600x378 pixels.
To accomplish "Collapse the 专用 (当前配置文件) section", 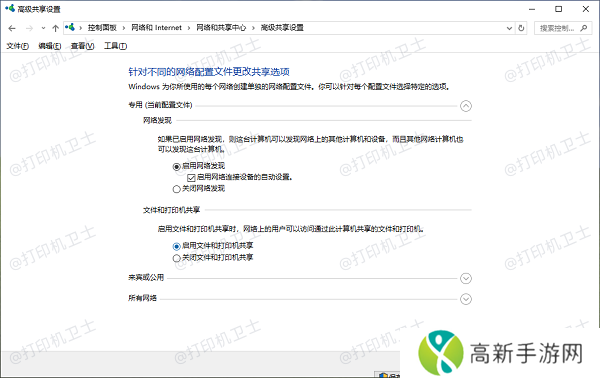I will (466, 106).
